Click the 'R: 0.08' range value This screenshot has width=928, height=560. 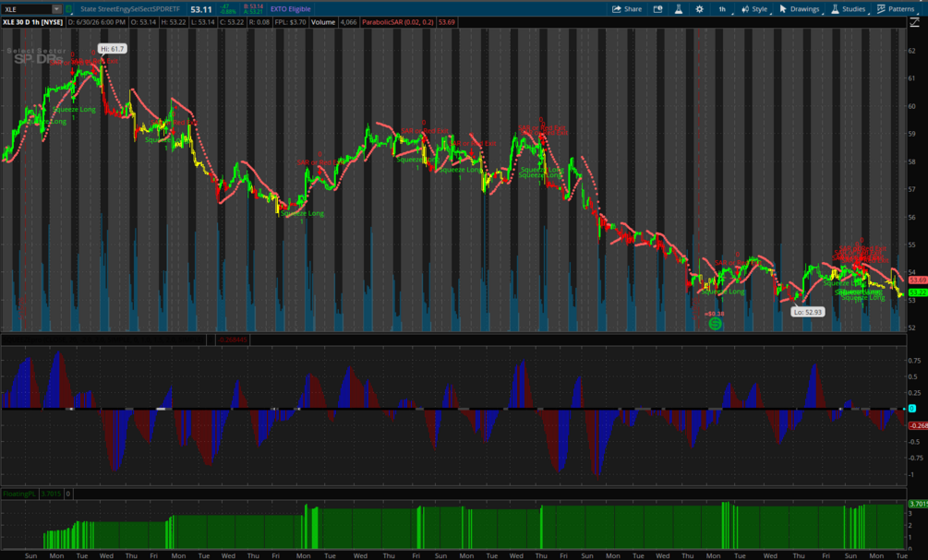click(259, 22)
